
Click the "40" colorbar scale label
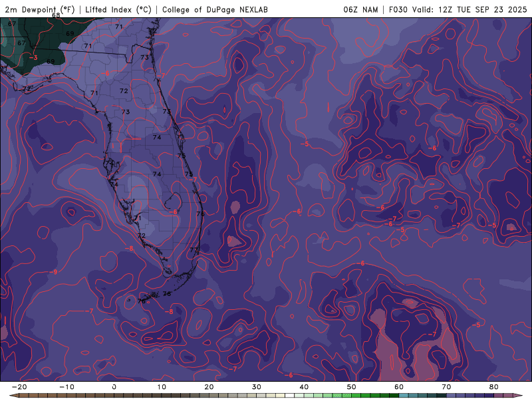pos(304,387)
